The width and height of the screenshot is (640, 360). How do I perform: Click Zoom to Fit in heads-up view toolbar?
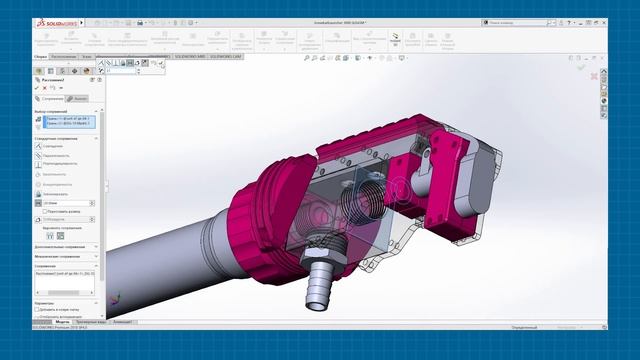(307, 58)
